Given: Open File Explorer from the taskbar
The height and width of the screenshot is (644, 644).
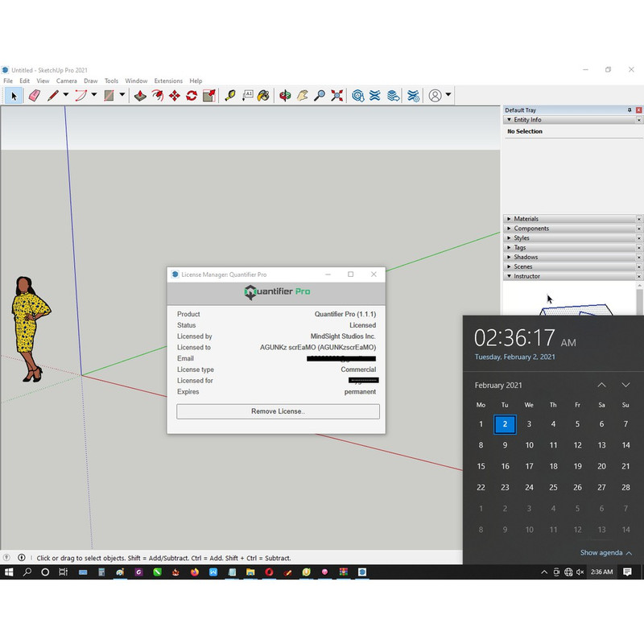Looking at the screenshot, I should pyautogui.click(x=250, y=572).
